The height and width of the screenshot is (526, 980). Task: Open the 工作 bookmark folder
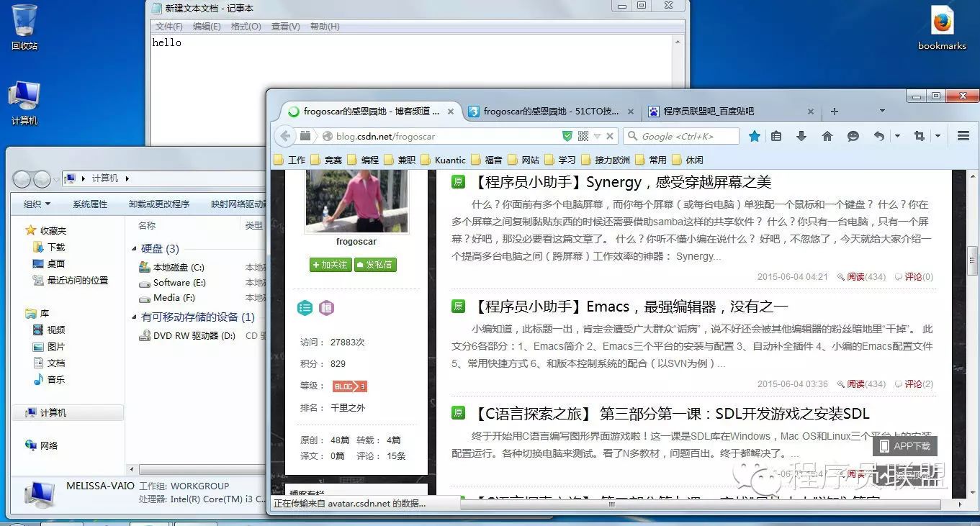tap(289, 160)
